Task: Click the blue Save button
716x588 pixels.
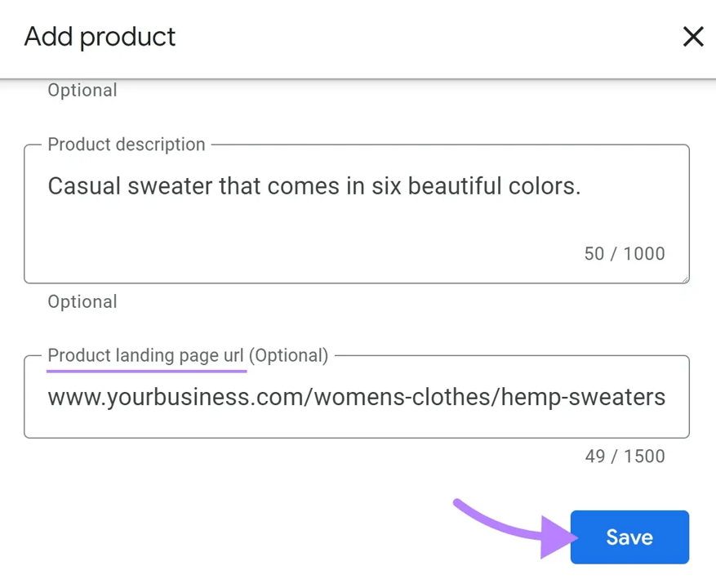Action: pos(629,537)
